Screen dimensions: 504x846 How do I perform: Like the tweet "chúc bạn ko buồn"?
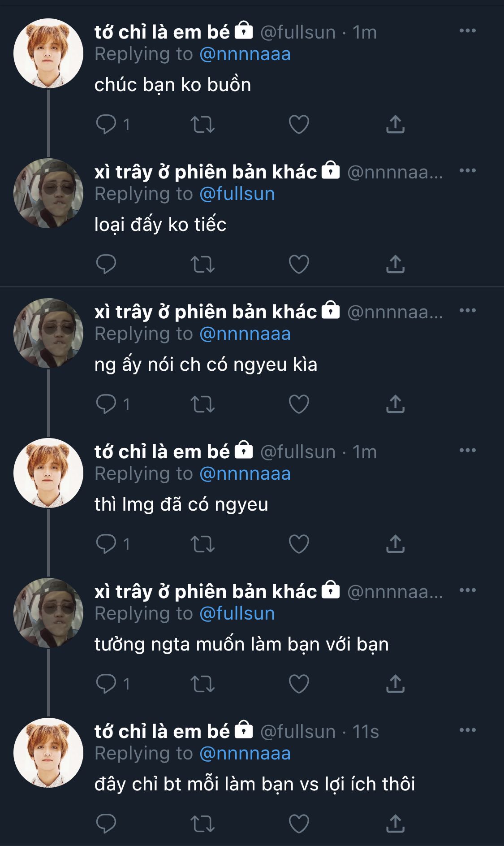pos(299,124)
